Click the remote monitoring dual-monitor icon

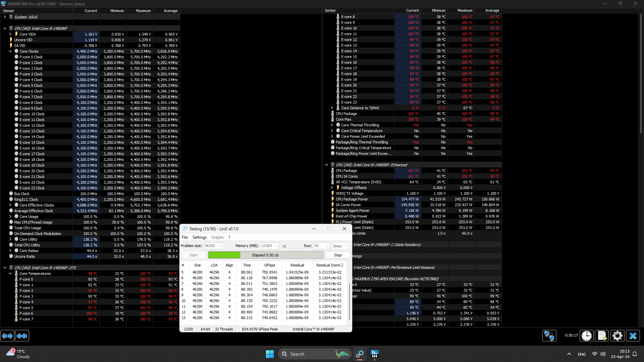pos(549,336)
